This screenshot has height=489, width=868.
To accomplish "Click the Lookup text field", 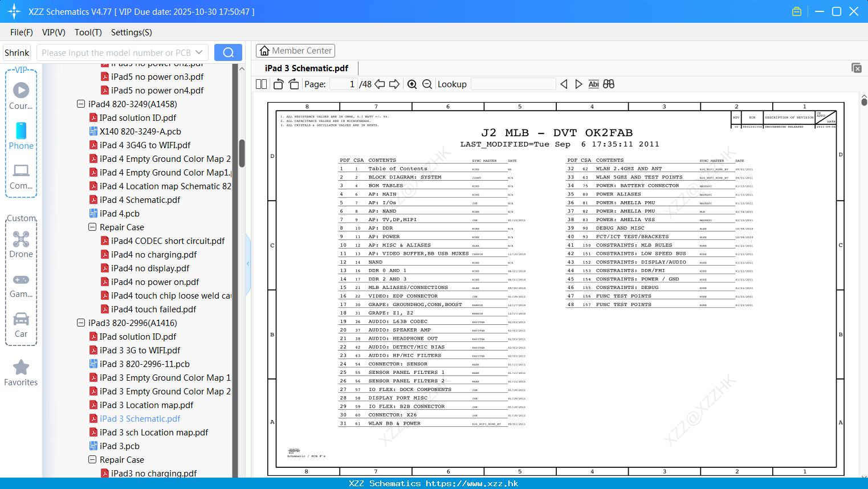I will (x=513, y=84).
